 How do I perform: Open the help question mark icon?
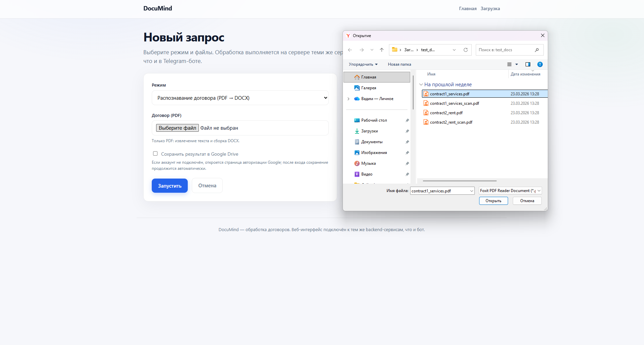click(540, 64)
